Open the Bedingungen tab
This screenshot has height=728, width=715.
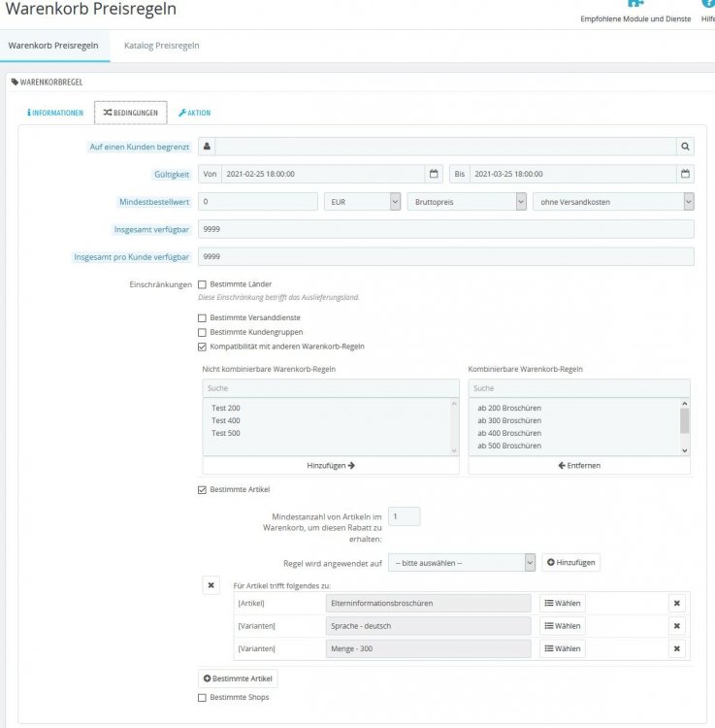click(131, 113)
